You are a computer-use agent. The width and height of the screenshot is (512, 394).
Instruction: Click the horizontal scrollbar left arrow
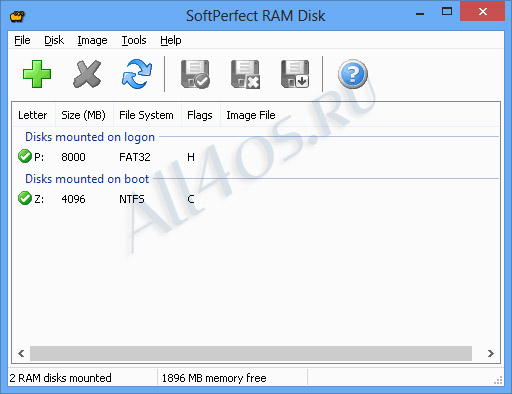pyautogui.click(x=21, y=353)
